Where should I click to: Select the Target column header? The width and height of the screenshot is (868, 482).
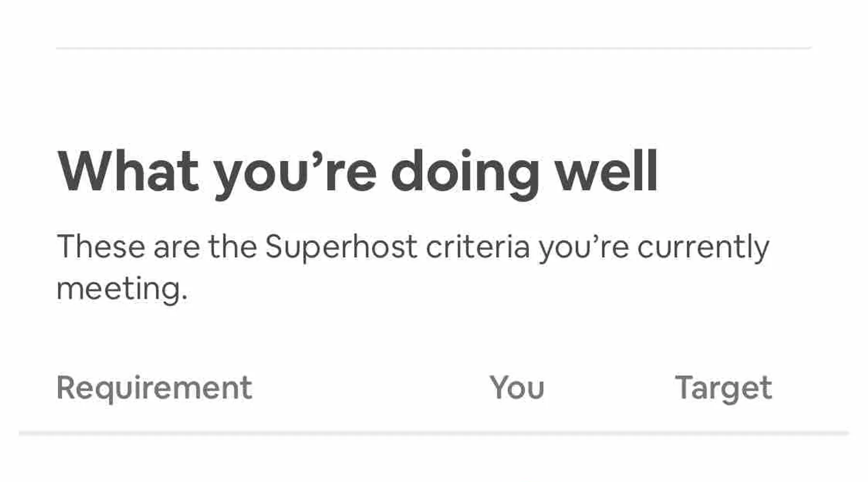[723, 388]
